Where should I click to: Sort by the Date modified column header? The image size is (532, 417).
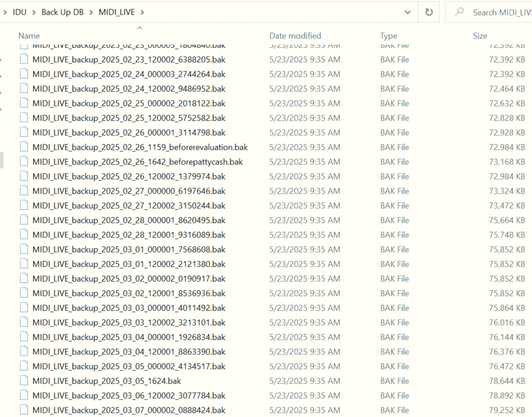point(295,36)
